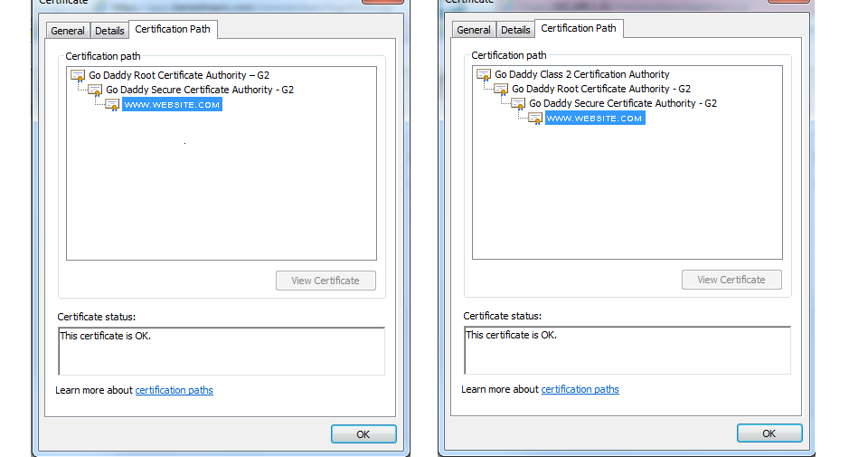Select Certification Path tab in left dialog
Screen dimensions: 868x457
[173, 29]
